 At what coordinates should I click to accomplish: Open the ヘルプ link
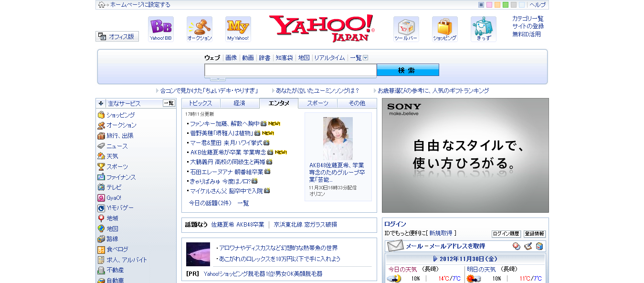pyautogui.click(x=538, y=5)
